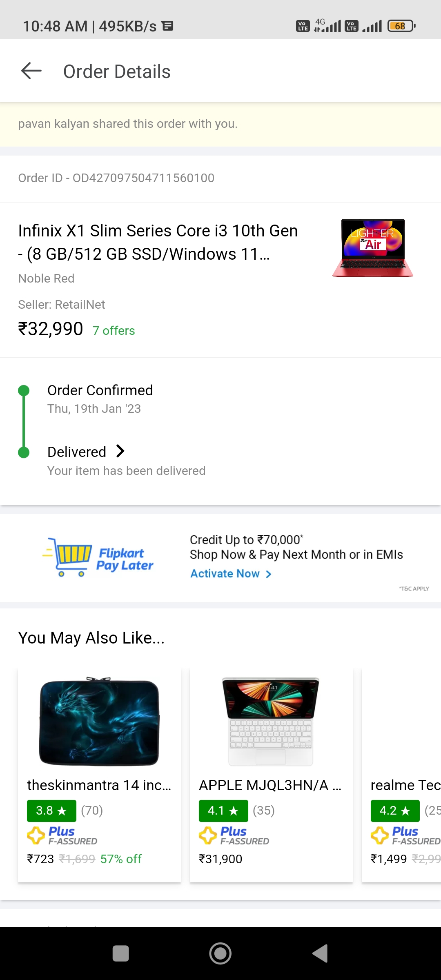Open the APPLE MJQL3HN/A product title
This screenshot has height=980, width=441.
[x=269, y=785]
